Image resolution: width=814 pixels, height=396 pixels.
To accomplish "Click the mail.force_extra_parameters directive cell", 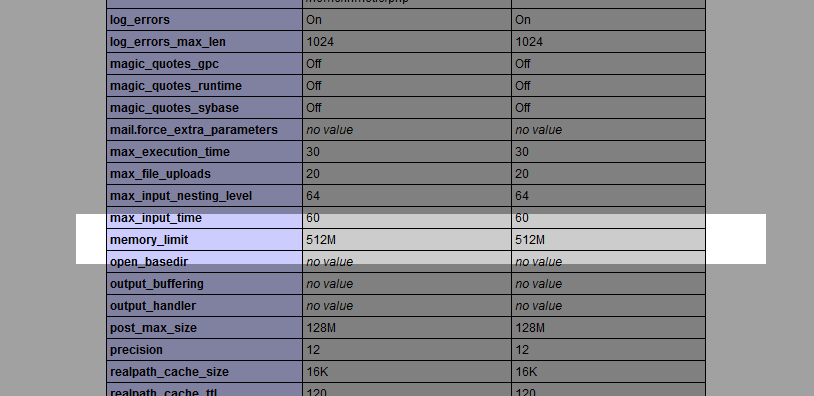I will pos(205,130).
